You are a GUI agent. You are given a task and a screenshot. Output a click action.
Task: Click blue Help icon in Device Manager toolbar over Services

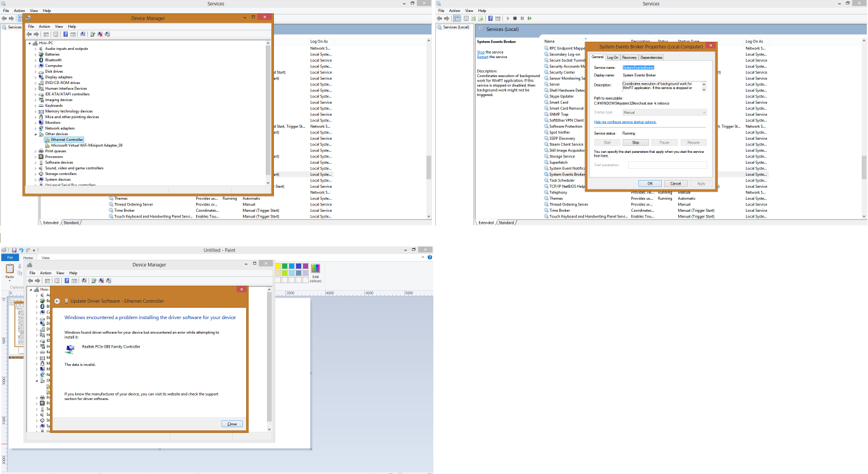(66, 34)
